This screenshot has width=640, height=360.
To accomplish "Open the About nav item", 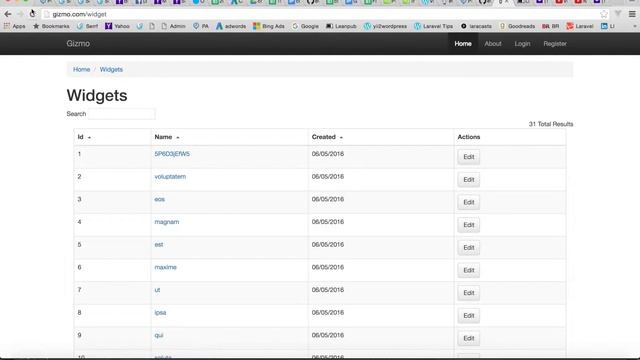I will [x=493, y=44].
